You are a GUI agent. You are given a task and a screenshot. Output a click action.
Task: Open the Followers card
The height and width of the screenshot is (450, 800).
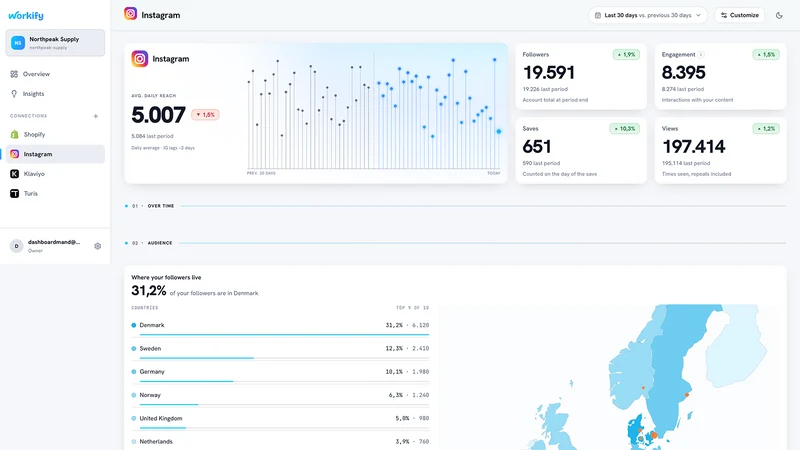[581, 77]
